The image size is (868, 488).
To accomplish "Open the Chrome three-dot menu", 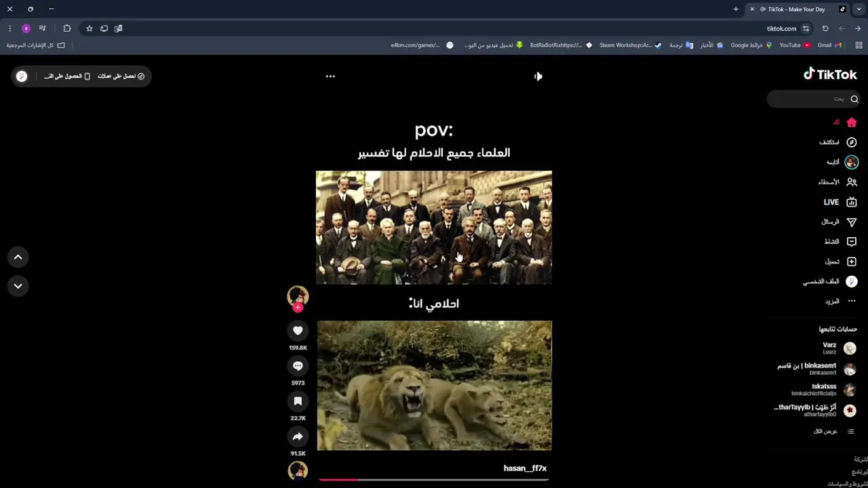I will click(9, 28).
